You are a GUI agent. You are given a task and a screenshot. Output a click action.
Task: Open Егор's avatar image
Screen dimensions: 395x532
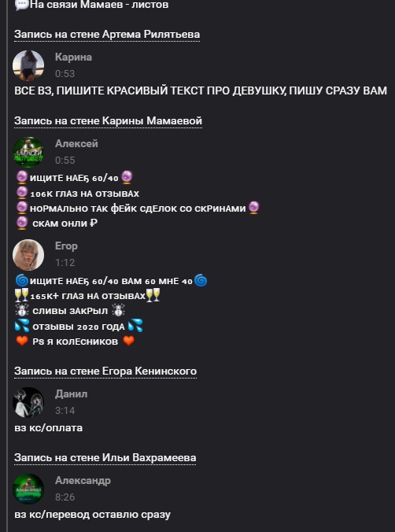[28, 255]
